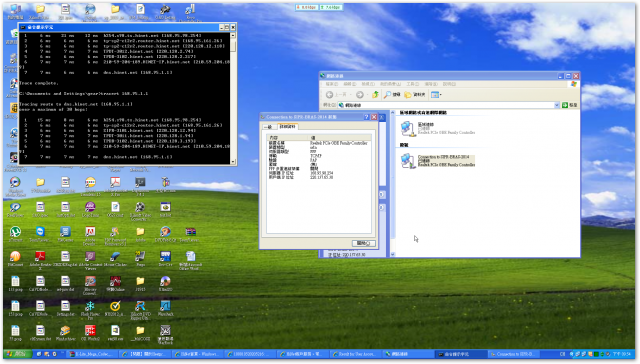
Task: Show Folders pane in Network Connections toolbar
Action: [x=415, y=95]
